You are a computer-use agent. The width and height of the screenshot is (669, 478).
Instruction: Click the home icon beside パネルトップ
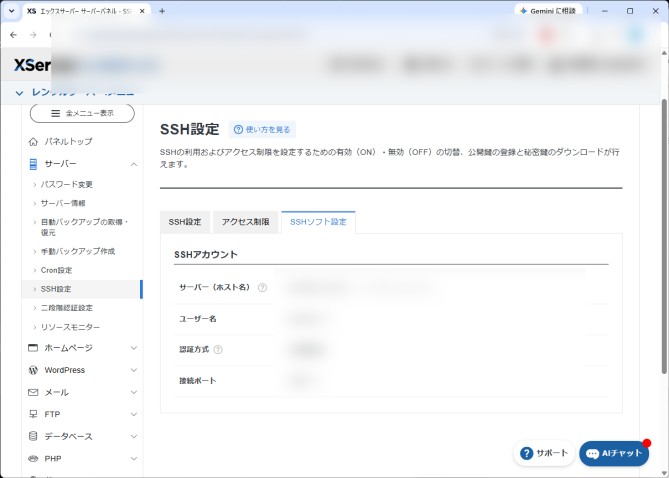(33, 142)
